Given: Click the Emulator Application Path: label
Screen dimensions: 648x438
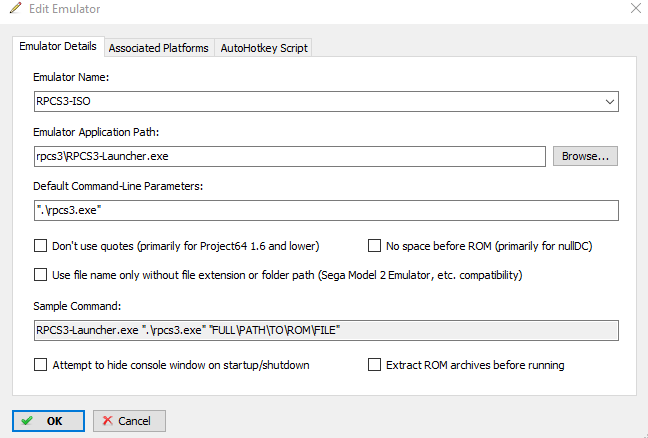Looking at the screenshot, I should (x=96, y=132).
